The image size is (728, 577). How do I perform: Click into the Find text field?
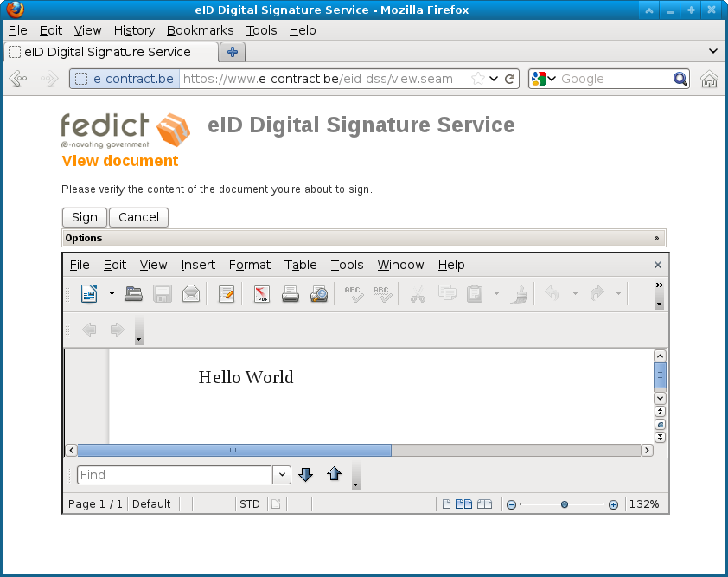click(175, 475)
